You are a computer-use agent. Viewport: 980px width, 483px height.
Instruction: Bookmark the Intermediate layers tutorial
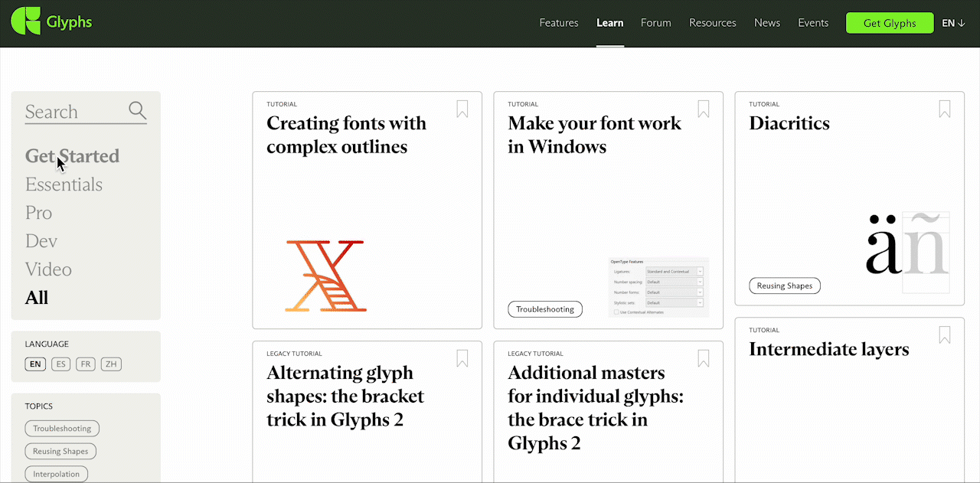[x=945, y=335]
